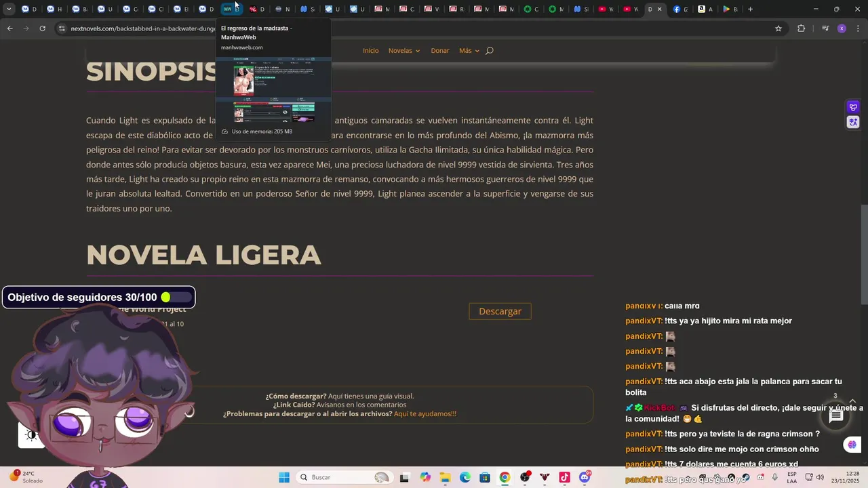Open the Chrome profile avatar

(x=842, y=28)
